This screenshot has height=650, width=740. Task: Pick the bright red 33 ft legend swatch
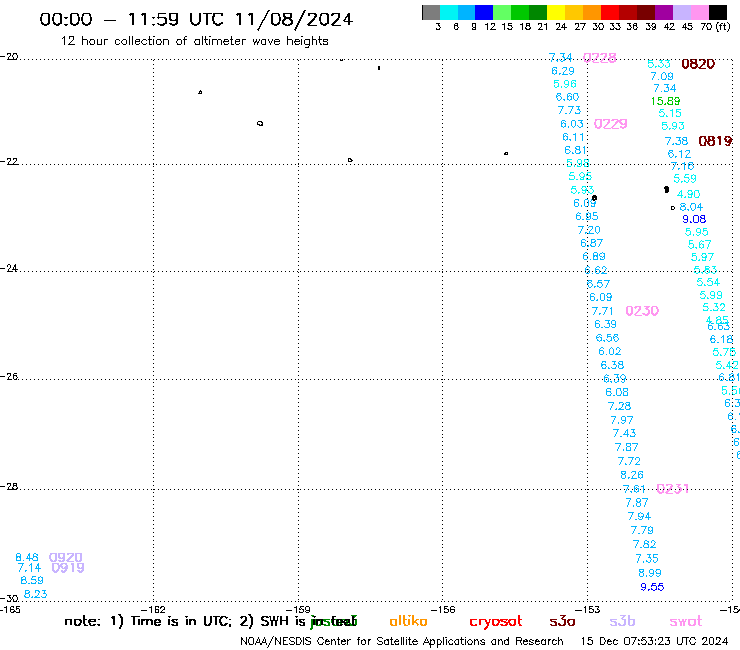[x=610, y=12]
